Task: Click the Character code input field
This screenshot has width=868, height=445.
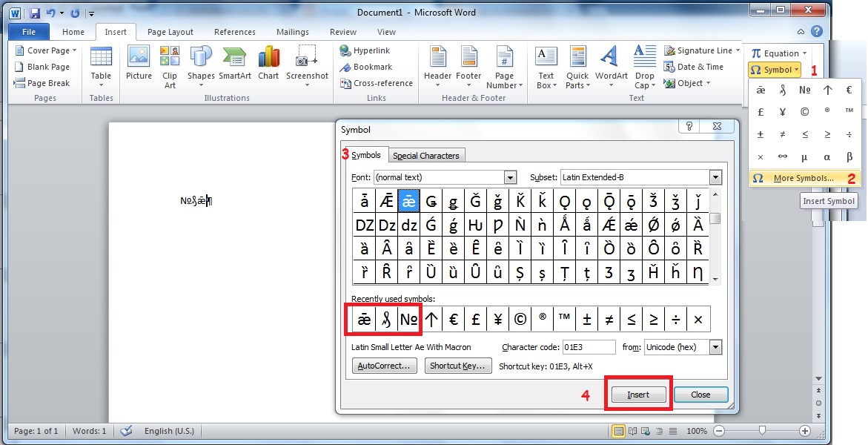Action: tap(589, 347)
